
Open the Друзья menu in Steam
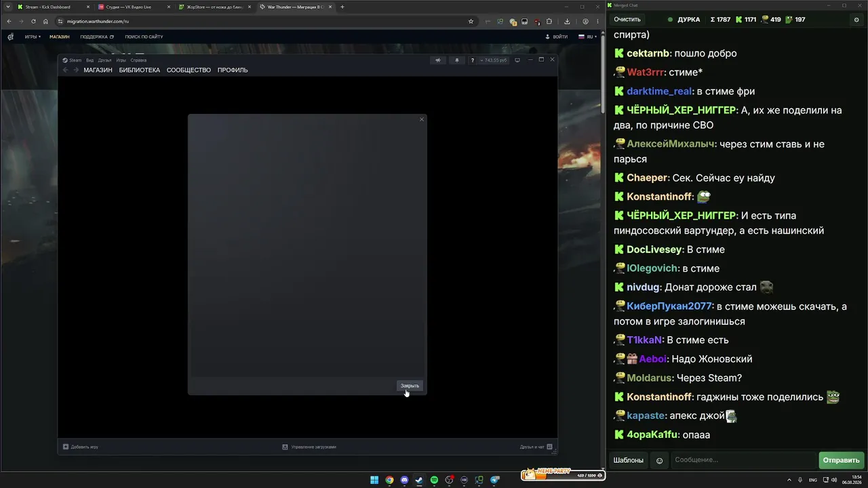point(104,60)
